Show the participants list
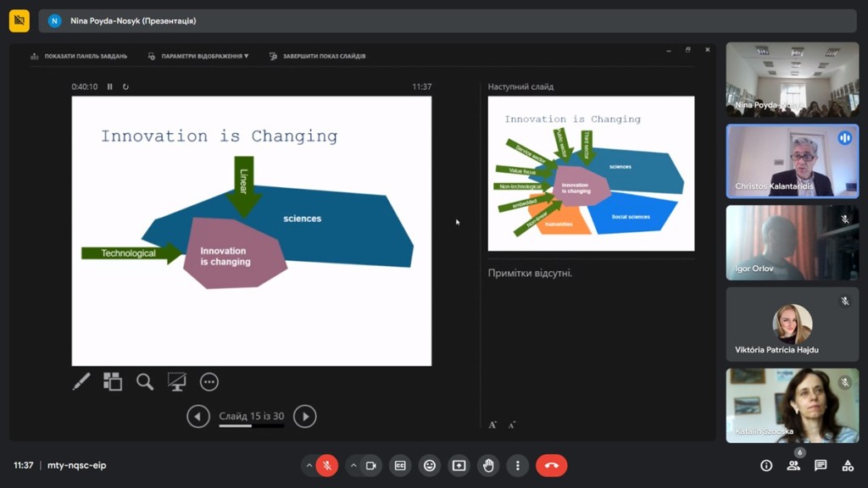The width and height of the screenshot is (868, 488). tap(793, 465)
